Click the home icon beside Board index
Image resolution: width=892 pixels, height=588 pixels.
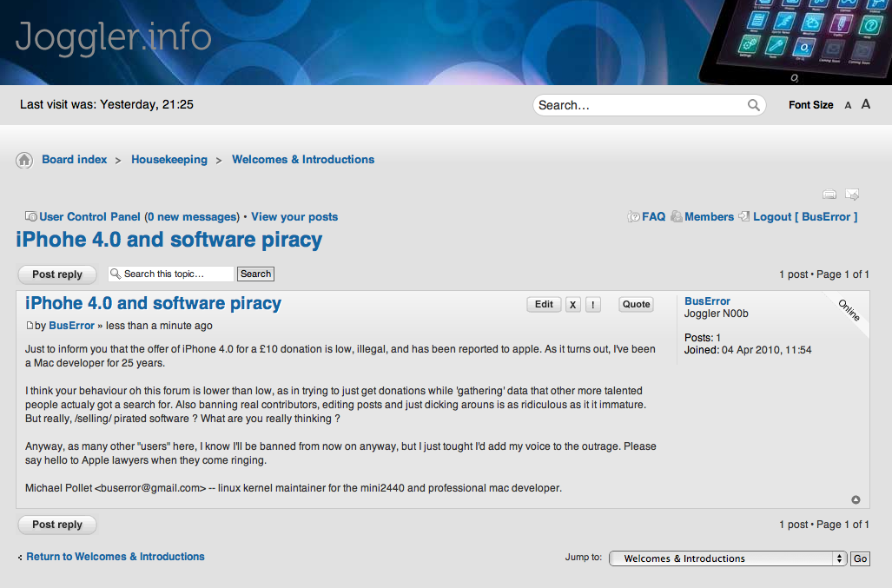[24, 161]
